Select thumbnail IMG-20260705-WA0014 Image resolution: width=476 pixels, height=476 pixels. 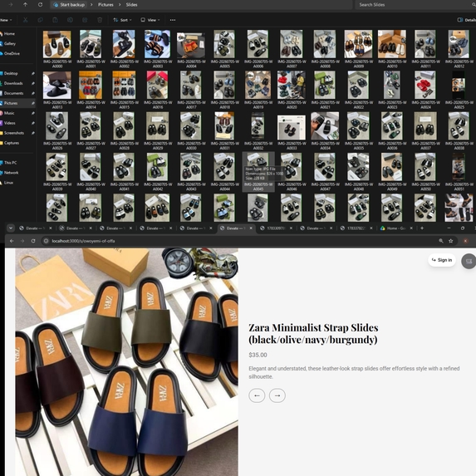(x=91, y=85)
